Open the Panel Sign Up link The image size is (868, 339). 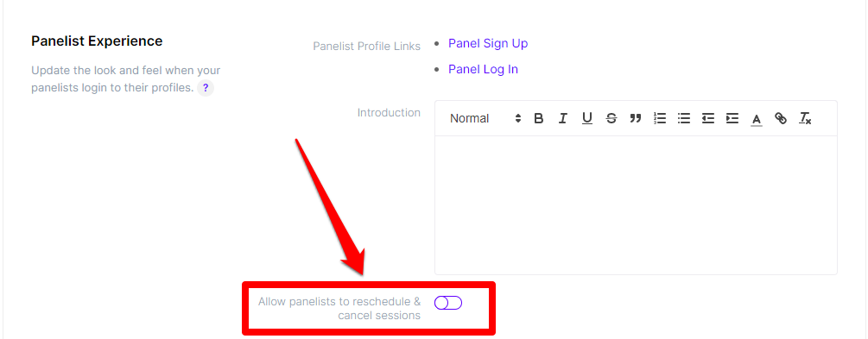tap(488, 43)
